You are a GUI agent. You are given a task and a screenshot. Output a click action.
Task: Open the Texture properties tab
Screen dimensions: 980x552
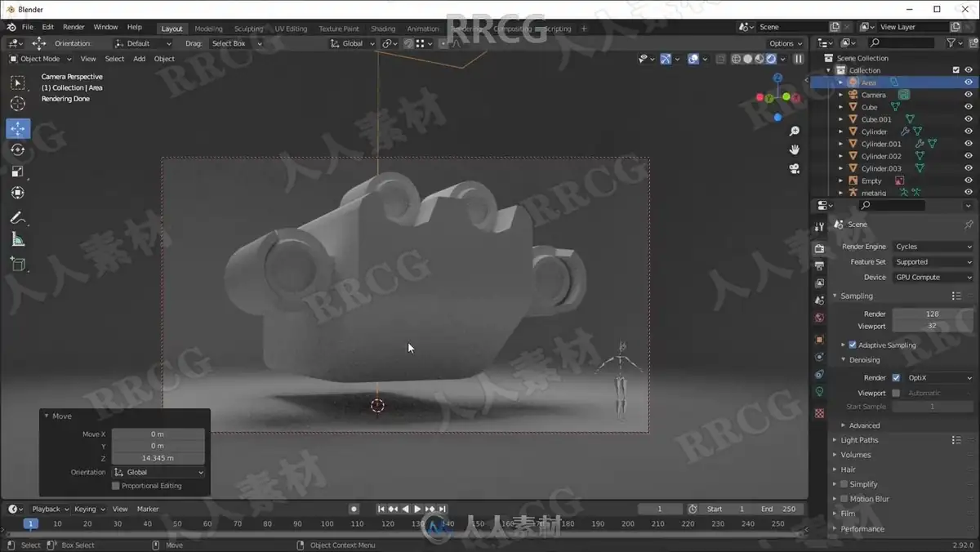click(x=819, y=413)
